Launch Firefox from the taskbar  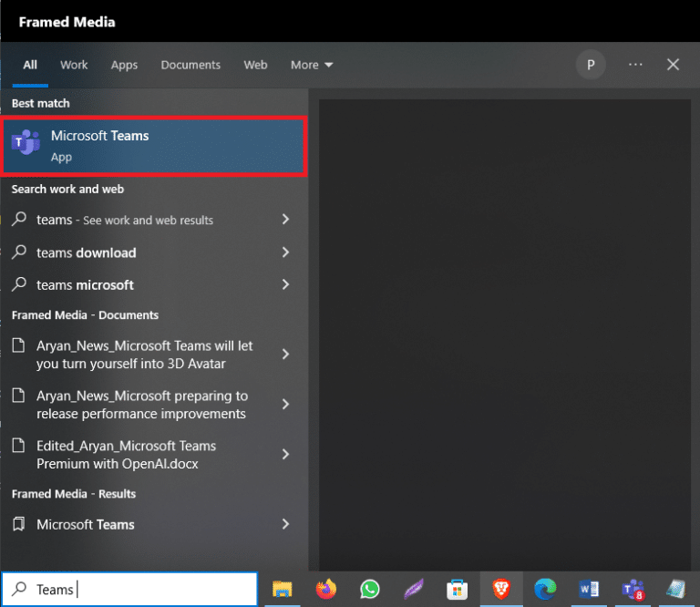[x=326, y=589]
